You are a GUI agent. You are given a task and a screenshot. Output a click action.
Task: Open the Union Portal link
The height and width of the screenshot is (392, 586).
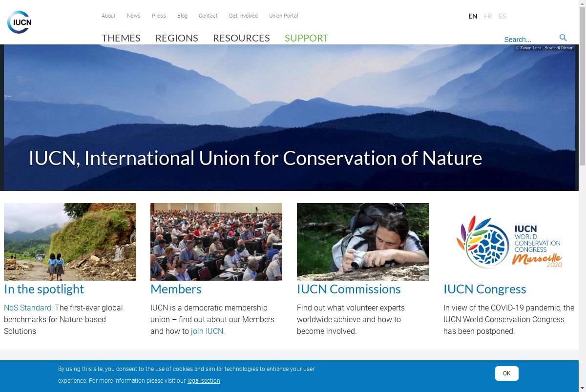coord(283,16)
